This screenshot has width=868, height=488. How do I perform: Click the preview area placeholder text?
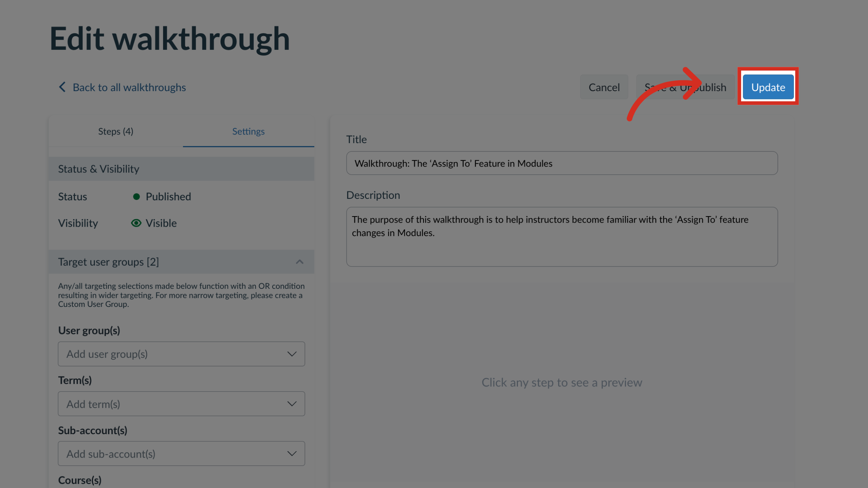[562, 382]
